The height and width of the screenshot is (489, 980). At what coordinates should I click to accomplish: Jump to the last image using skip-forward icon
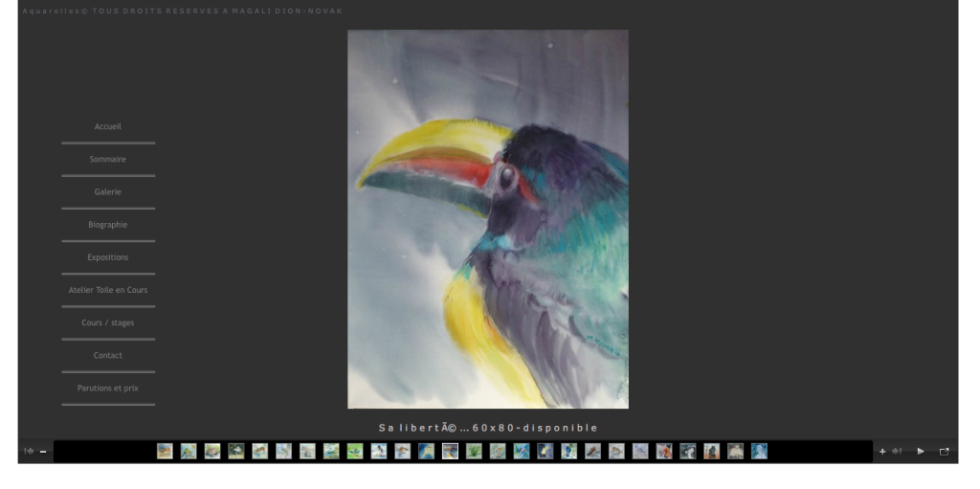click(897, 452)
